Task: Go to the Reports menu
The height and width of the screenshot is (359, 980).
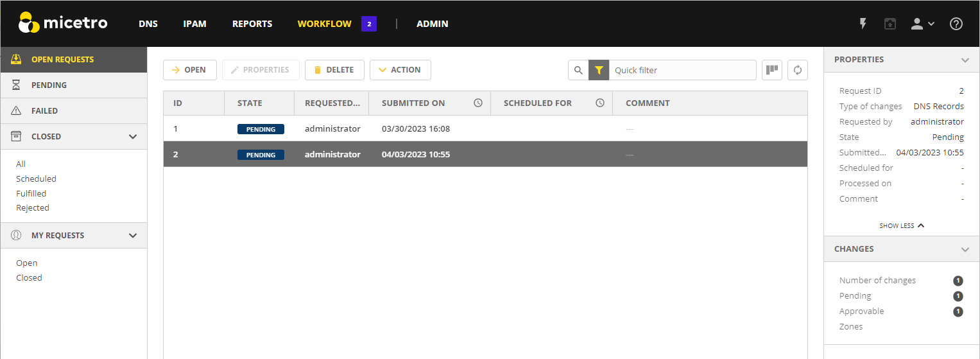Action: 252,24
